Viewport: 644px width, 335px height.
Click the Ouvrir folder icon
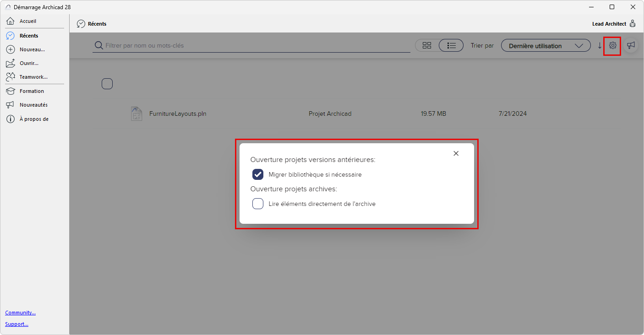pos(11,63)
